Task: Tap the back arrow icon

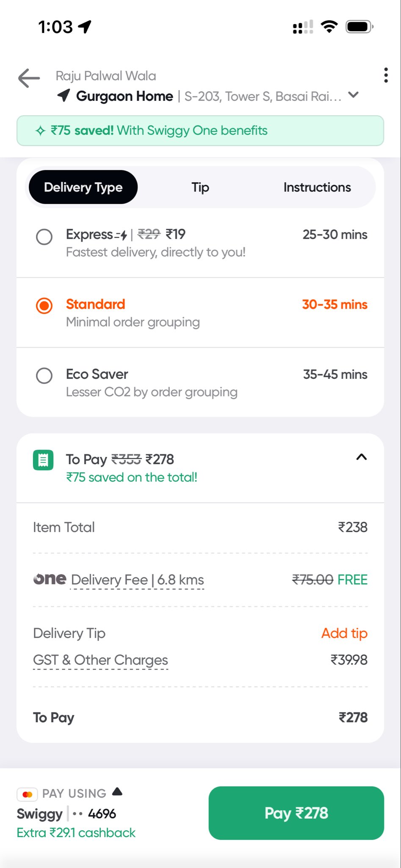Action: tap(29, 78)
